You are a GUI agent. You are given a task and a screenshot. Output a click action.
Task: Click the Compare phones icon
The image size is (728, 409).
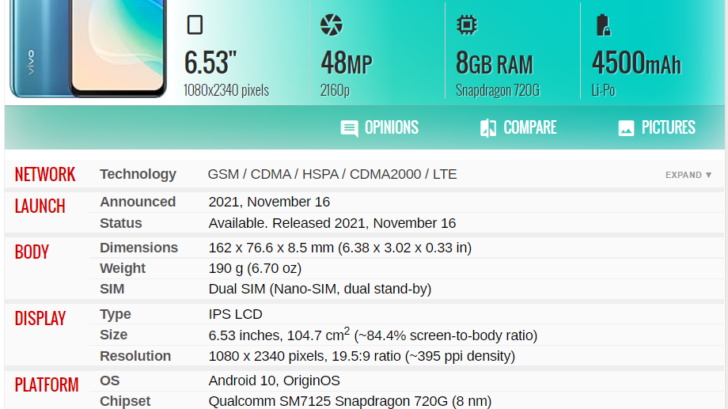pos(488,128)
